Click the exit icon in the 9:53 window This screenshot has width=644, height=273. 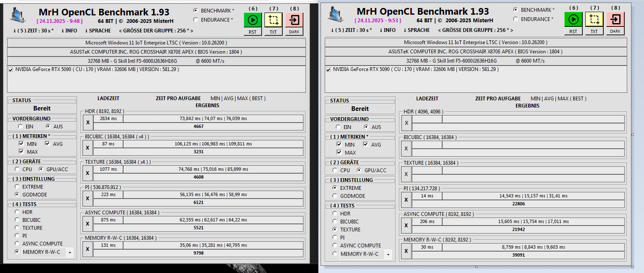615,19
